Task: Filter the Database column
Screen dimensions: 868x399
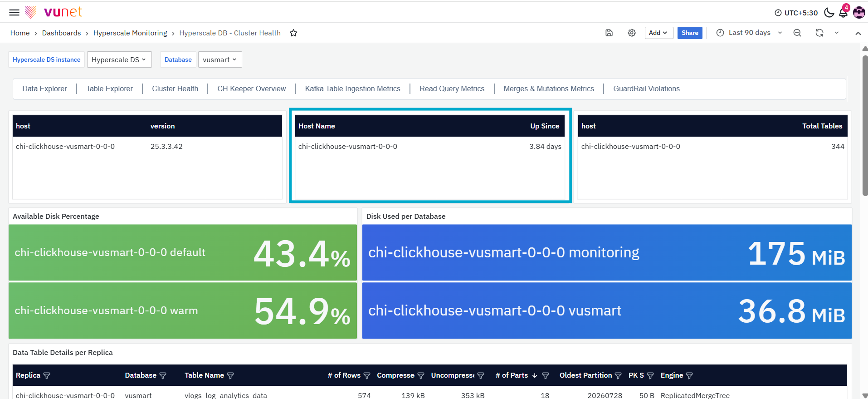Action: click(x=163, y=376)
